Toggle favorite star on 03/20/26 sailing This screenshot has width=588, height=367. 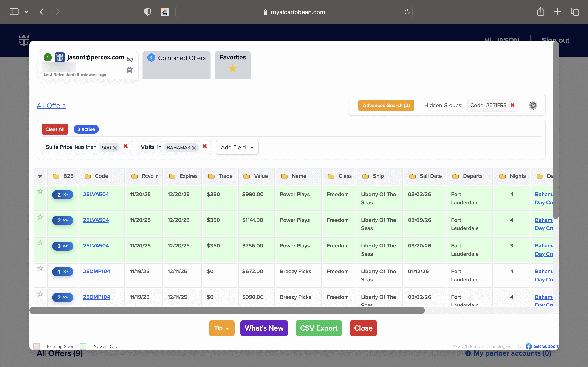(40, 243)
